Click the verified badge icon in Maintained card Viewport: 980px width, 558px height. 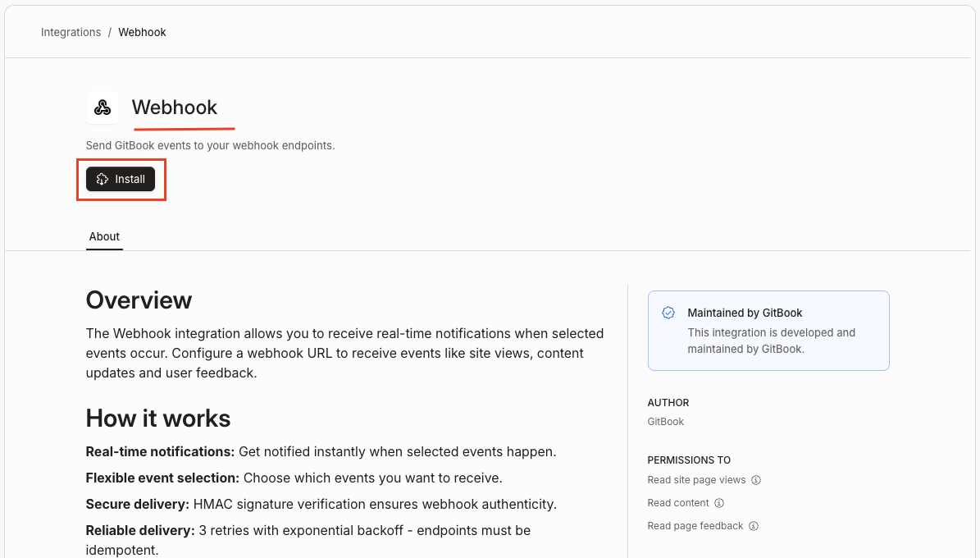668,313
